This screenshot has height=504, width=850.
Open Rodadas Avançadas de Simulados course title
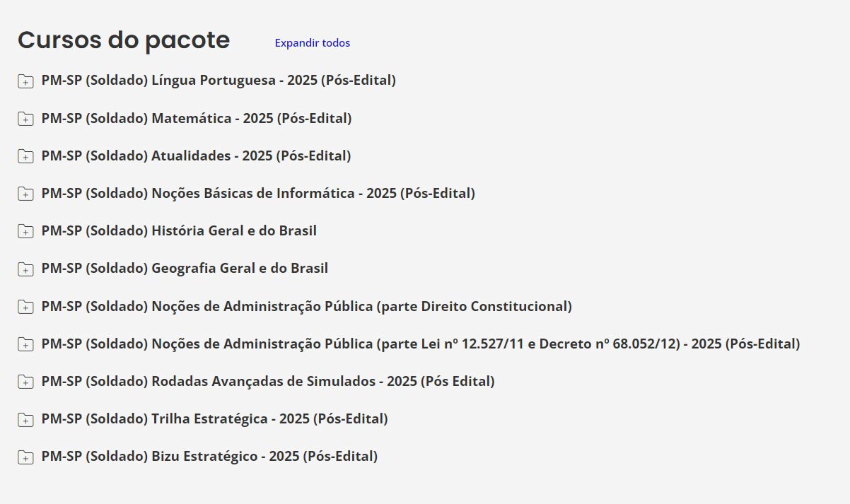pos(268,381)
